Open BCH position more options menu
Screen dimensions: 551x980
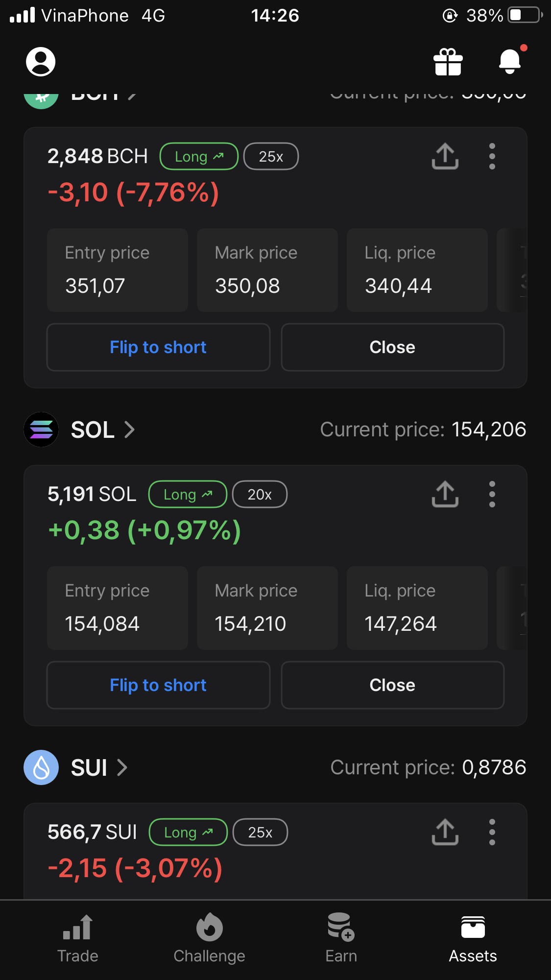pyautogui.click(x=492, y=156)
